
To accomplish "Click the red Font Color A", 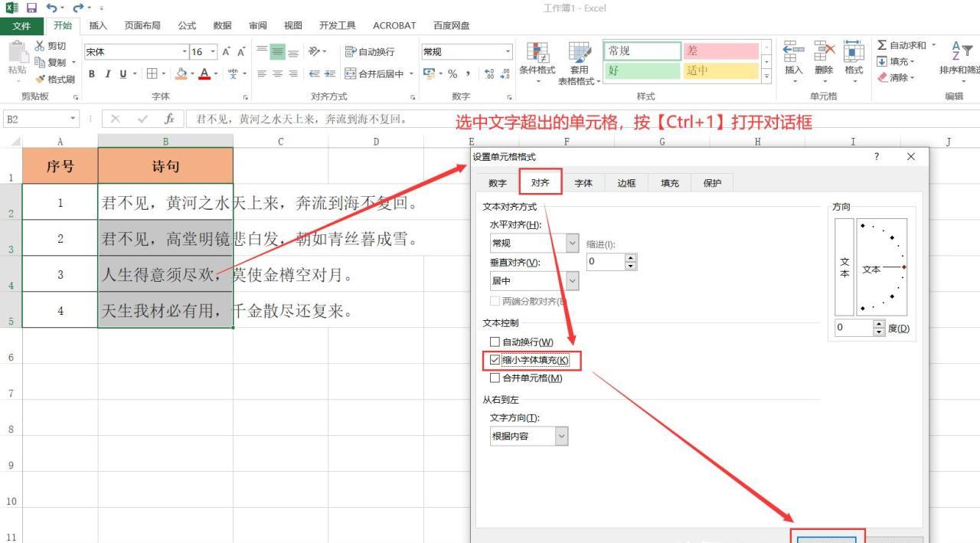I will (x=204, y=74).
